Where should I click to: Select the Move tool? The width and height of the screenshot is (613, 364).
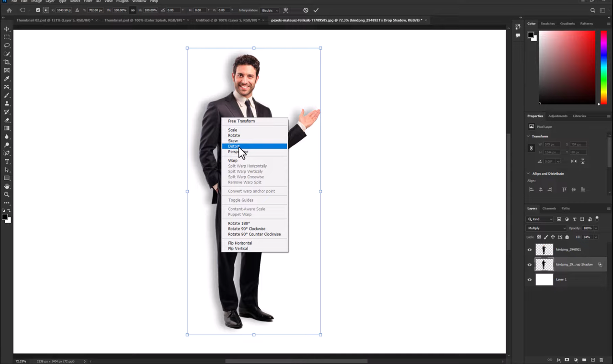click(x=7, y=29)
